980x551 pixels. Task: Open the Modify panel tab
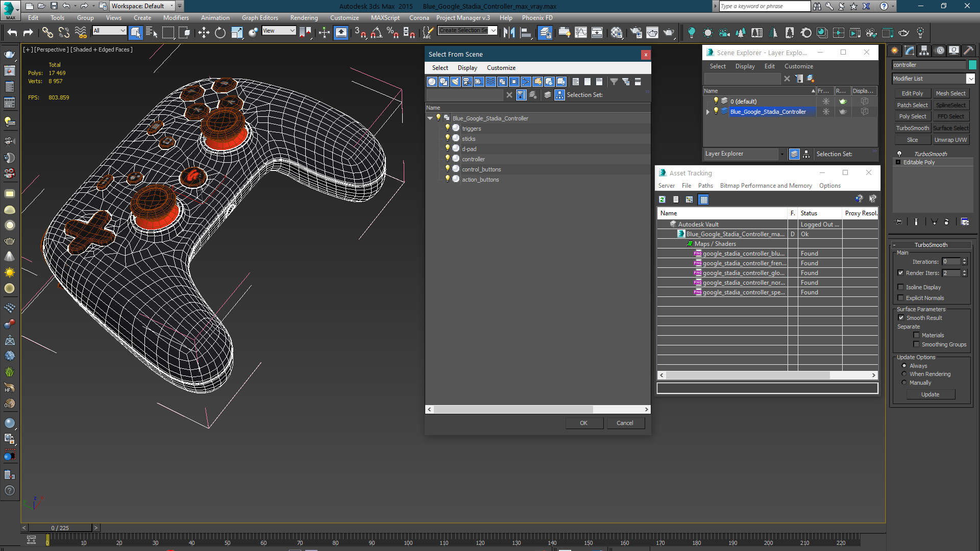(909, 51)
